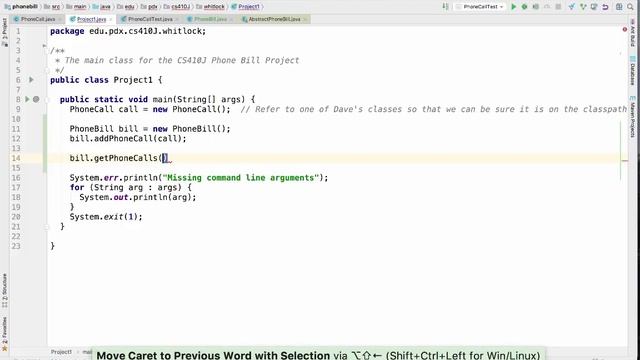Open Project Structure icon

tap(619, 7)
